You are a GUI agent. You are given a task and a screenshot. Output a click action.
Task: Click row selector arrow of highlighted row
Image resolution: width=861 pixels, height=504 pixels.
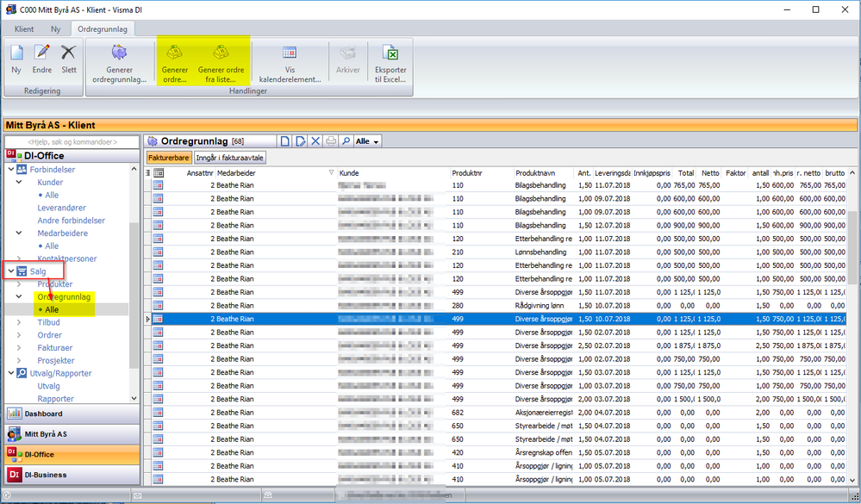[147, 319]
